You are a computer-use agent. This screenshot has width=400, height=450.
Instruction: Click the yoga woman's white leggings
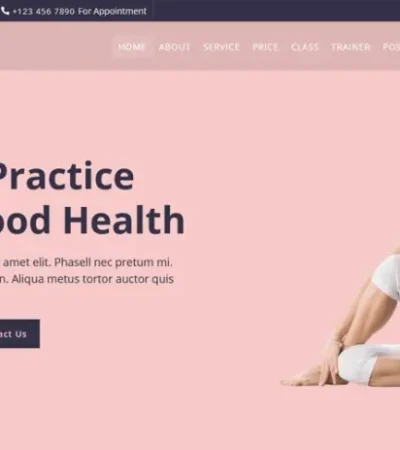coord(367,365)
